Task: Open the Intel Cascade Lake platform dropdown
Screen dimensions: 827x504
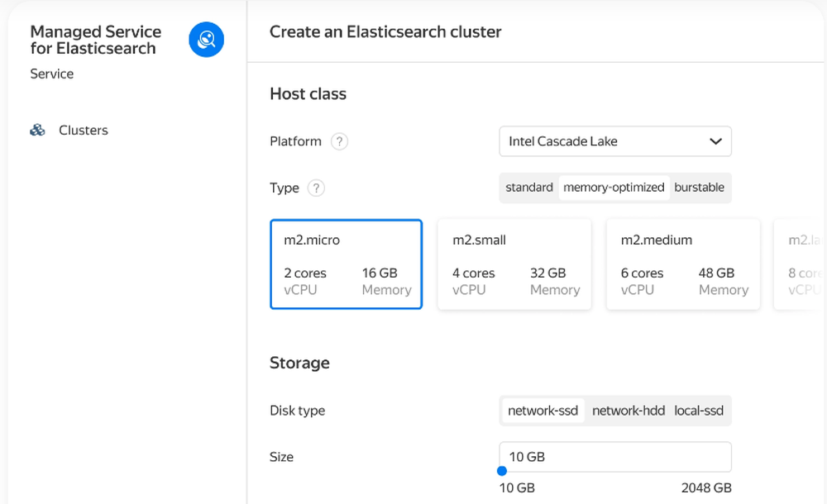Action: (x=604, y=141)
